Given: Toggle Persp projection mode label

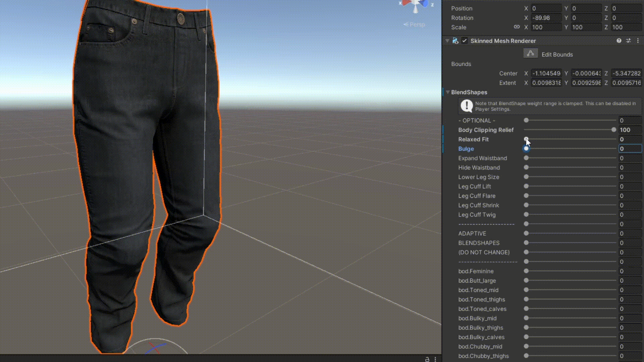Looking at the screenshot, I should pyautogui.click(x=415, y=24).
